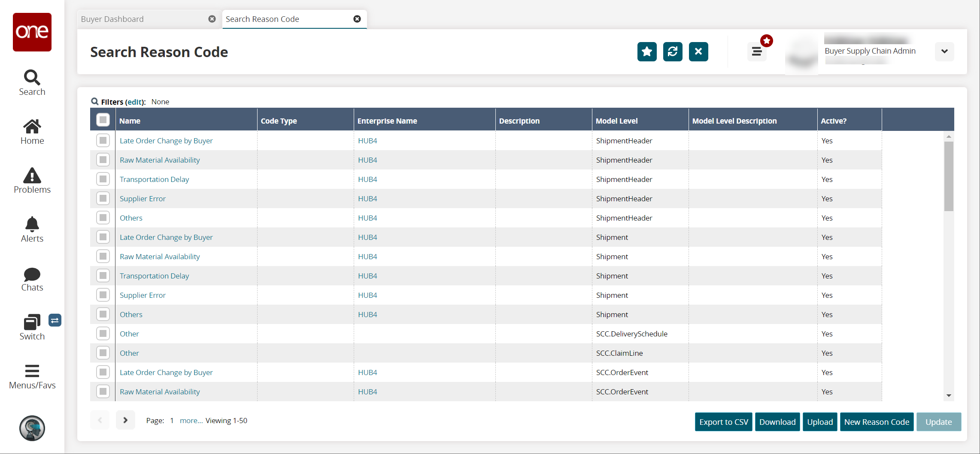
Task: Check the ShipmentHeader Supplier Error row
Action: click(103, 198)
